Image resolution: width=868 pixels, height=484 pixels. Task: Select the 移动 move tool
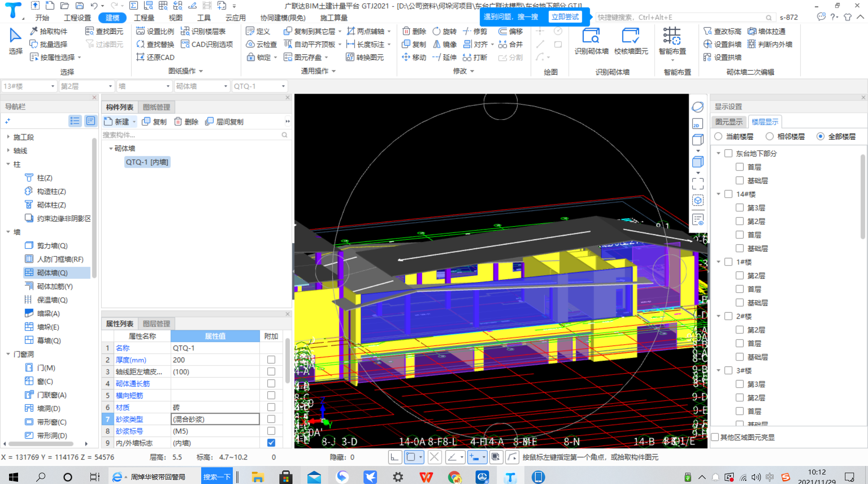tap(414, 57)
